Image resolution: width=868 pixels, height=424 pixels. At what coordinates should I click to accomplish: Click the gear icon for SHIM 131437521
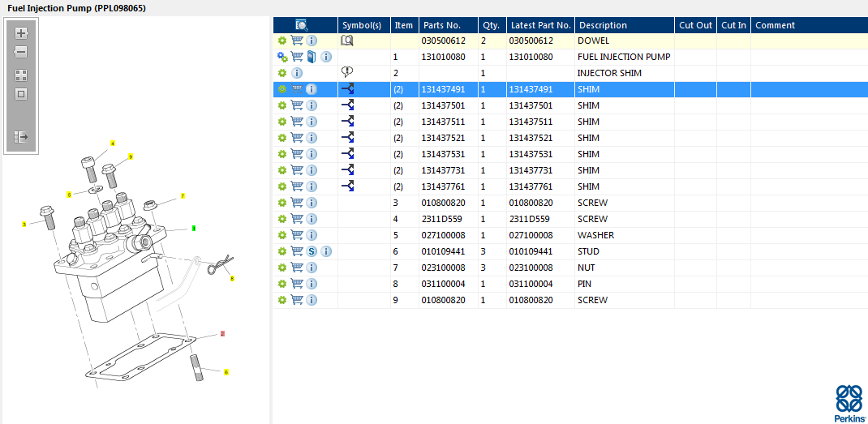[282, 138]
